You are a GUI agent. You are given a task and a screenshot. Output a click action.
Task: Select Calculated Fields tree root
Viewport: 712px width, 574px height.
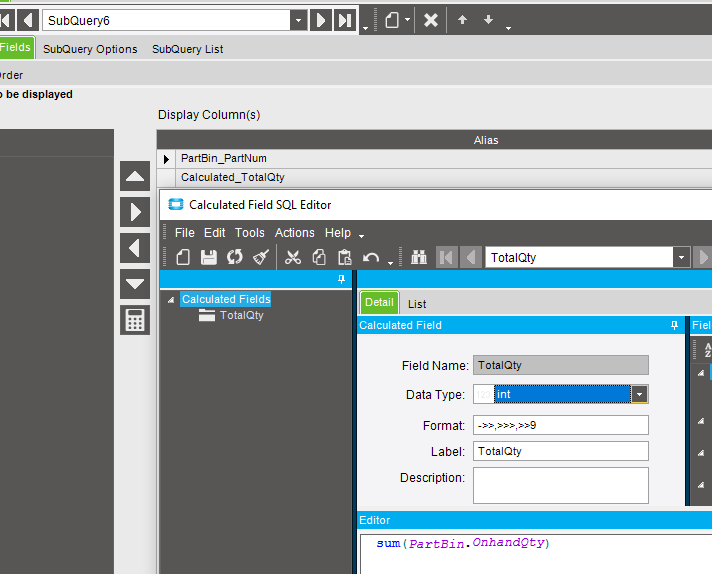[226, 299]
